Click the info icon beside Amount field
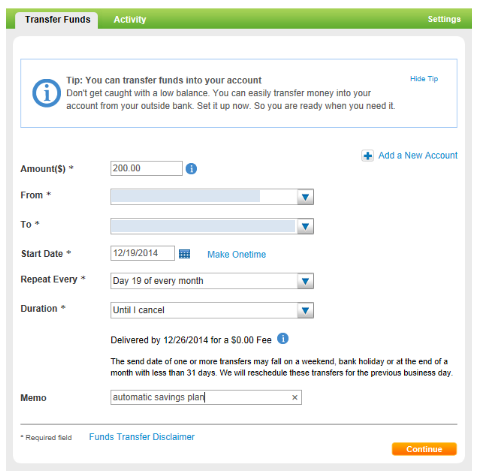 [x=191, y=169]
